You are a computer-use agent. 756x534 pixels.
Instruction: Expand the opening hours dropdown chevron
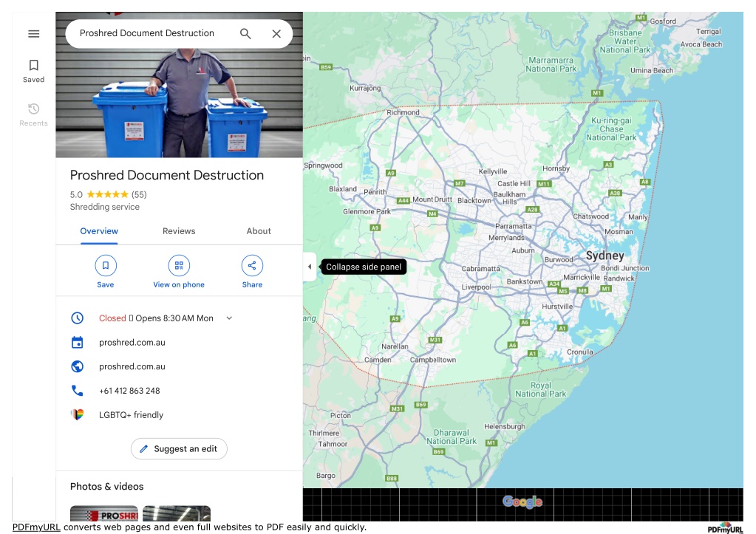click(230, 318)
